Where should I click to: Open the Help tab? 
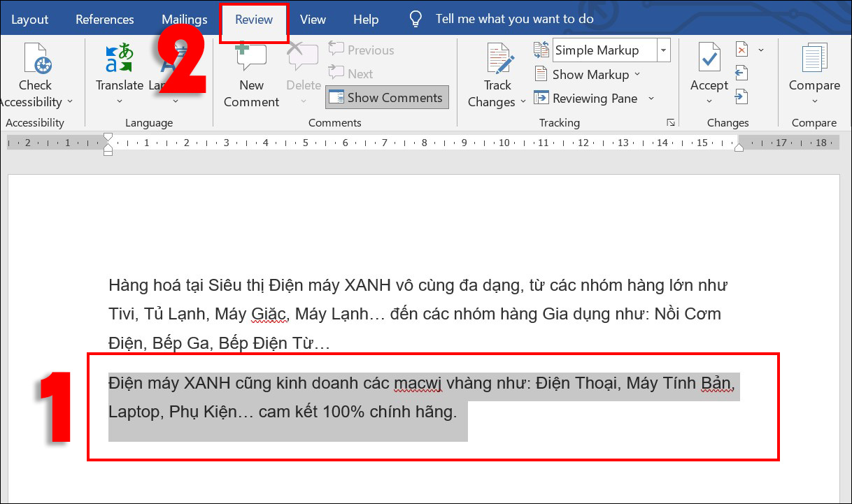[x=366, y=20]
